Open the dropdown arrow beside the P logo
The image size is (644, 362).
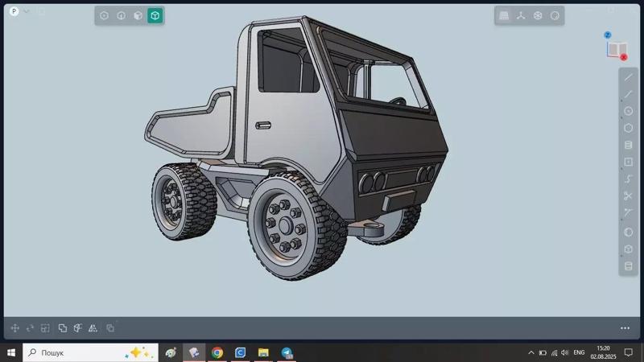[x=27, y=11]
